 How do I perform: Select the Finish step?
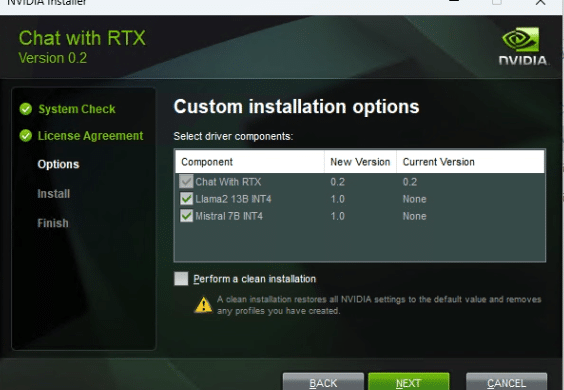[53, 223]
